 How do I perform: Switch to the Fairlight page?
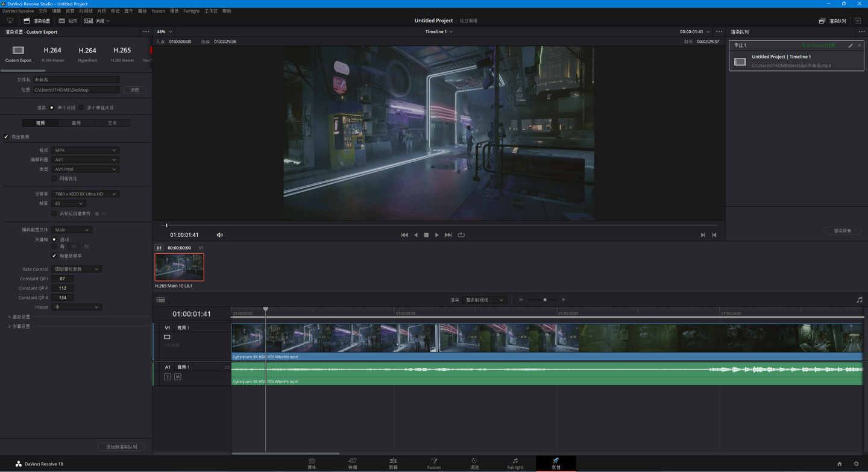pos(515,463)
